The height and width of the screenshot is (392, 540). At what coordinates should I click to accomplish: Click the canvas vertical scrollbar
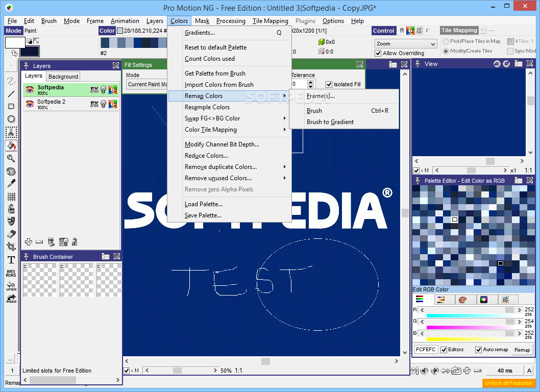(x=405, y=213)
